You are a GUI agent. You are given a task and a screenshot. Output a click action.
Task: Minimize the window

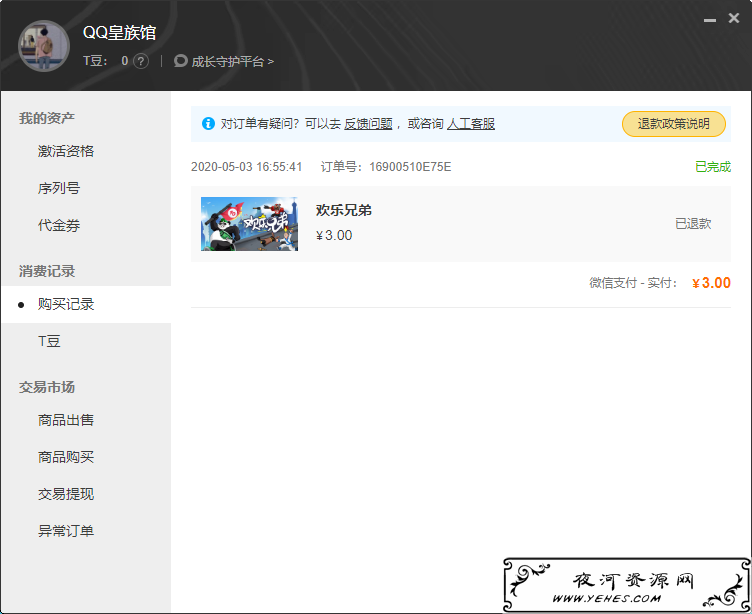point(710,20)
